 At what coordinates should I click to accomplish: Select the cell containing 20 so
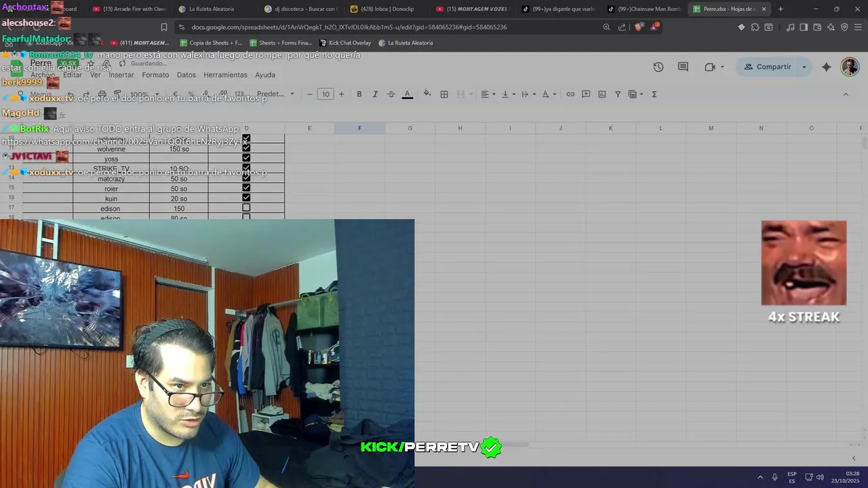(x=179, y=199)
